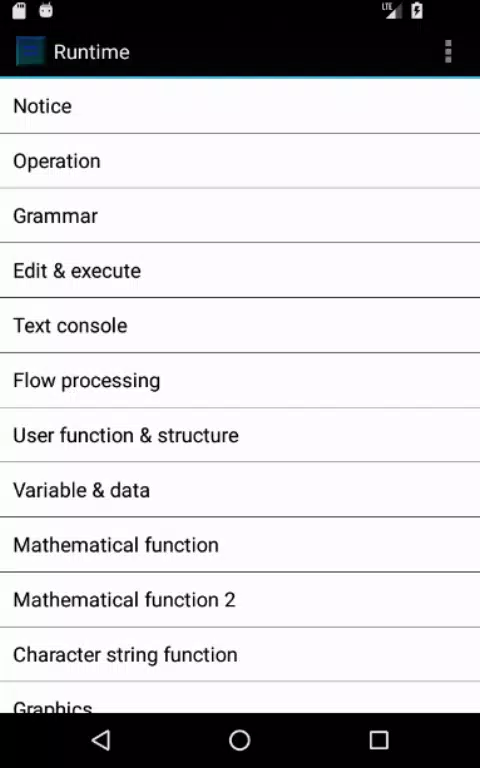The image size is (480, 768).
Task: Tap the SD card status icon
Action: [19, 10]
